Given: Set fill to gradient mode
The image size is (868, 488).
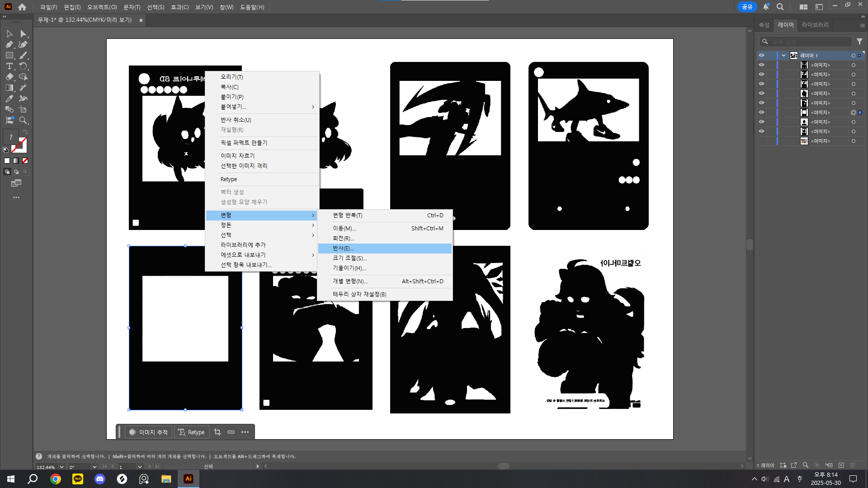Looking at the screenshot, I should point(16,160).
